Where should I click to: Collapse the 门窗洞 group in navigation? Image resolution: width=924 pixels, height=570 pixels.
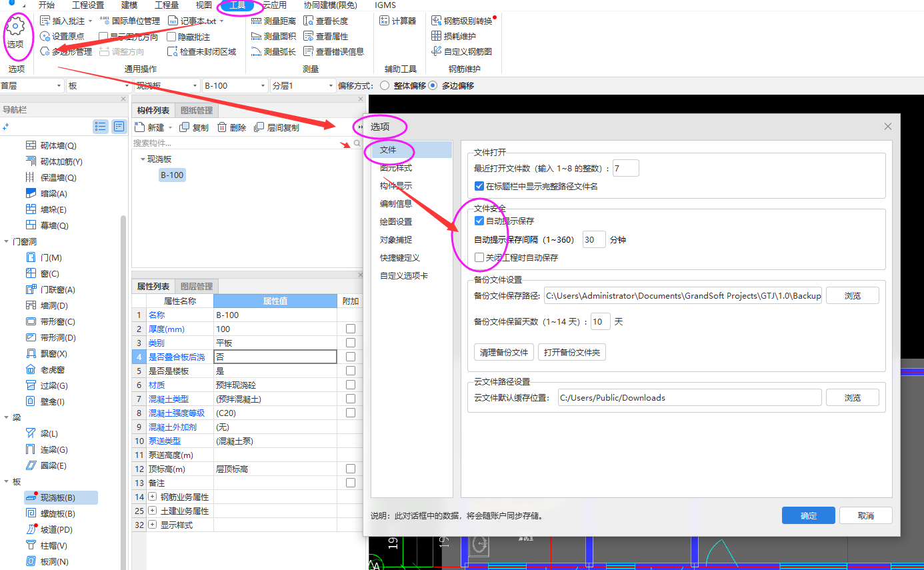tap(7, 242)
